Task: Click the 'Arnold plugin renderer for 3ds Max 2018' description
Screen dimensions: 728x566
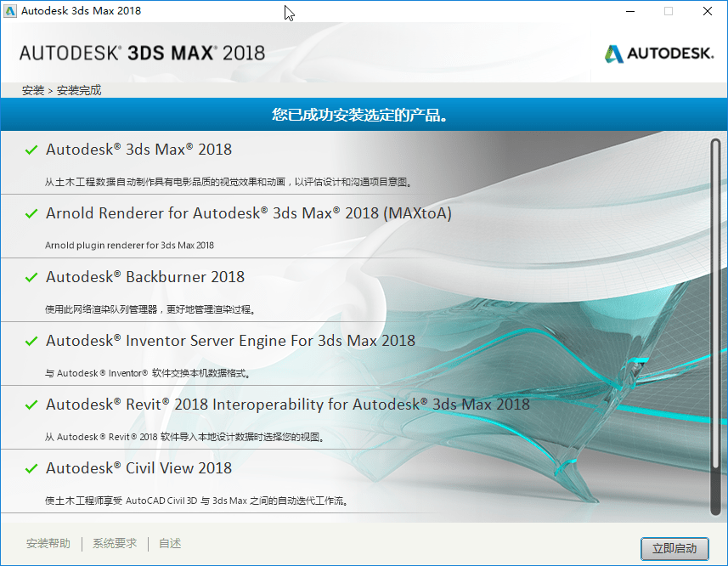Action: click(x=129, y=245)
